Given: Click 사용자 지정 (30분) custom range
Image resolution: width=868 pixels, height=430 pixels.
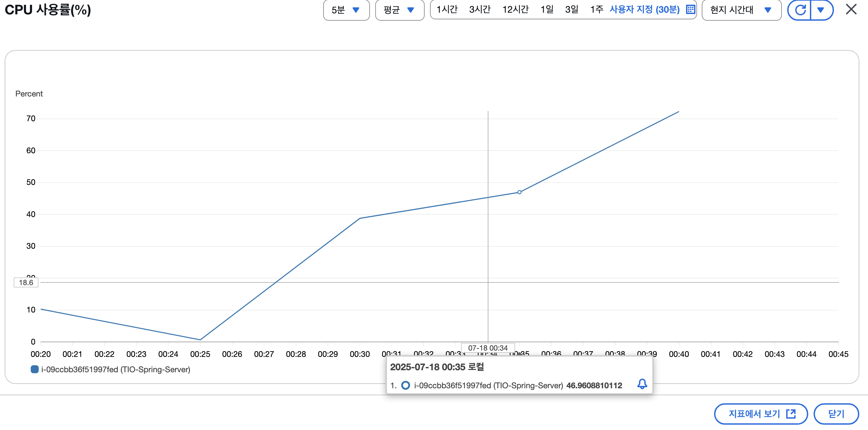Looking at the screenshot, I should [x=644, y=9].
